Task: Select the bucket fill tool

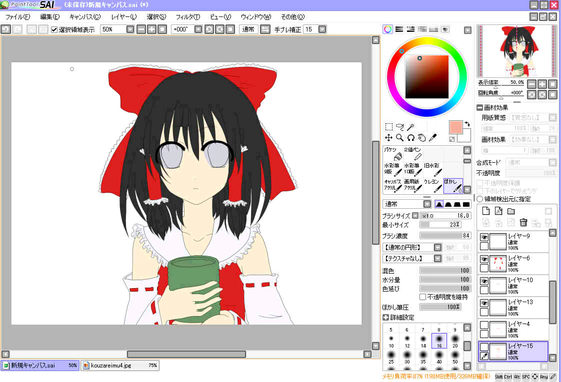Action: (x=393, y=155)
